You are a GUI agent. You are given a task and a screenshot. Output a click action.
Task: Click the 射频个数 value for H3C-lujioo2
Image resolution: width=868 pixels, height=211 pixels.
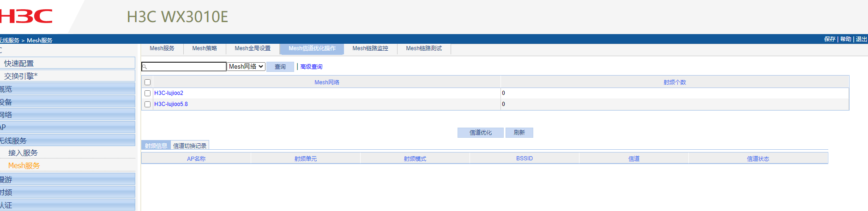click(503, 93)
